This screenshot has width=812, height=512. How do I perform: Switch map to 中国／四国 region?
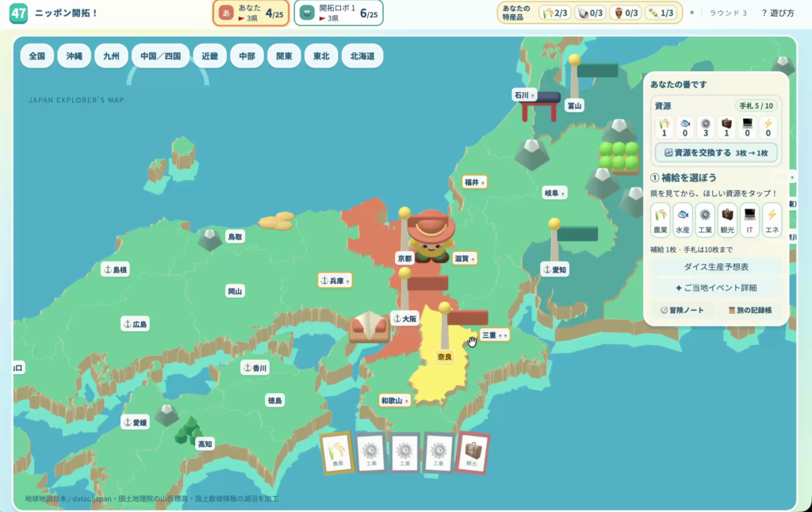pos(160,56)
